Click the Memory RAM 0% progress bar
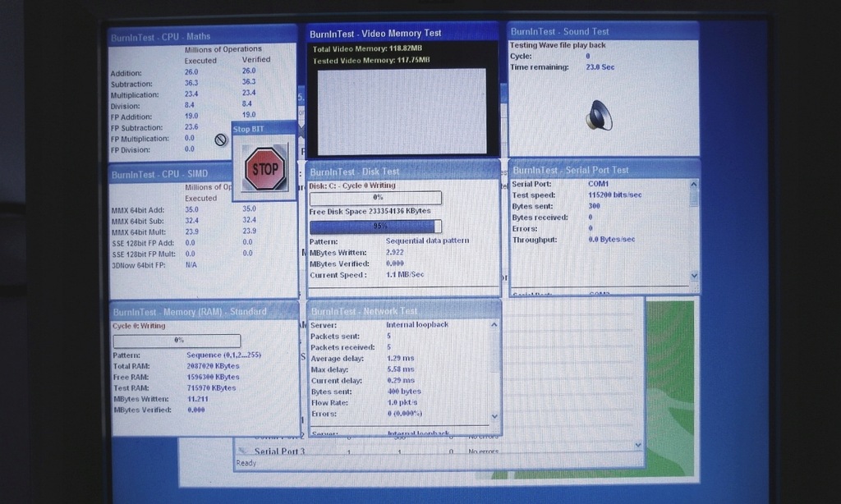This screenshot has width=841, height=504. tap(177, 341)
